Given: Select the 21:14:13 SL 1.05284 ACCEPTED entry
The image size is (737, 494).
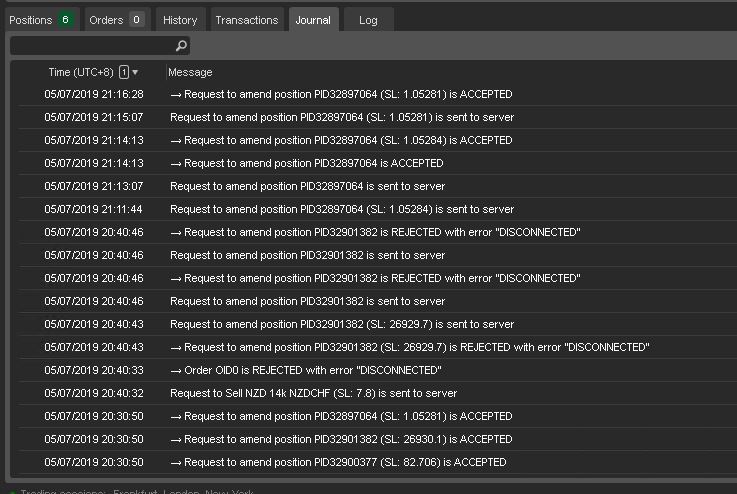Looking at the screenshot, I should click(378, 141).
